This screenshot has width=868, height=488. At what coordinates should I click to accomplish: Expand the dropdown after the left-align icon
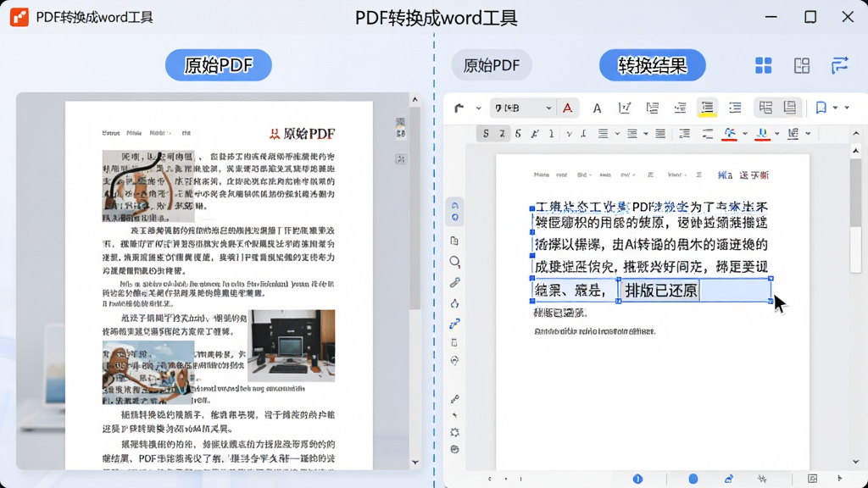pyautogui.click(x=617, y=133)
